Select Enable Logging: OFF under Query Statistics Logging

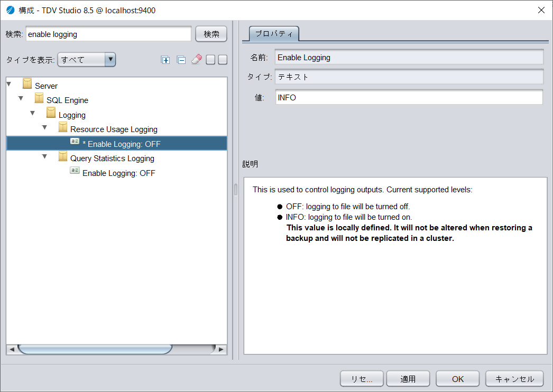pyautogui.click(x=119, y=173)
